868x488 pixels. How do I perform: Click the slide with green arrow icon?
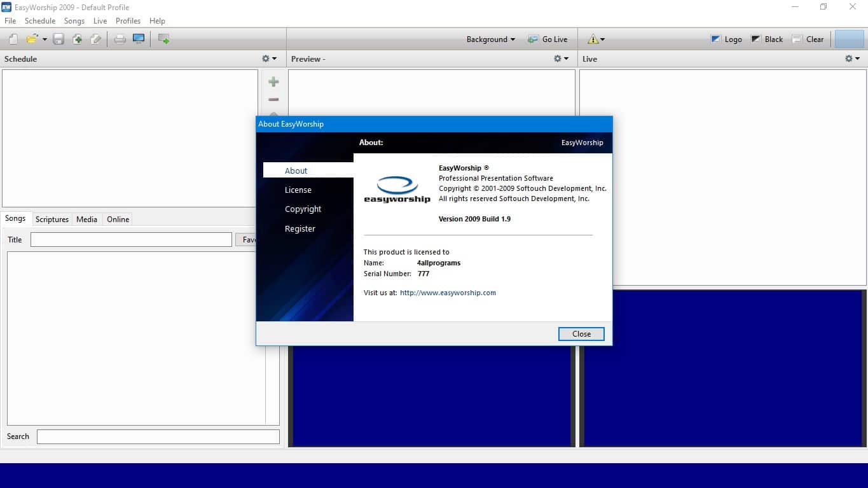point(163,39)
